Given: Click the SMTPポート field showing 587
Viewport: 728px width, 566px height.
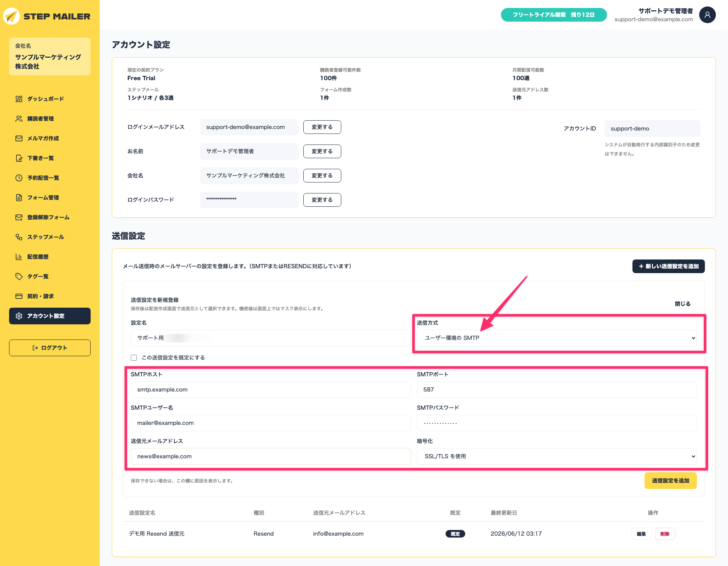Looking at the screenshot, I should click(557, 390).
